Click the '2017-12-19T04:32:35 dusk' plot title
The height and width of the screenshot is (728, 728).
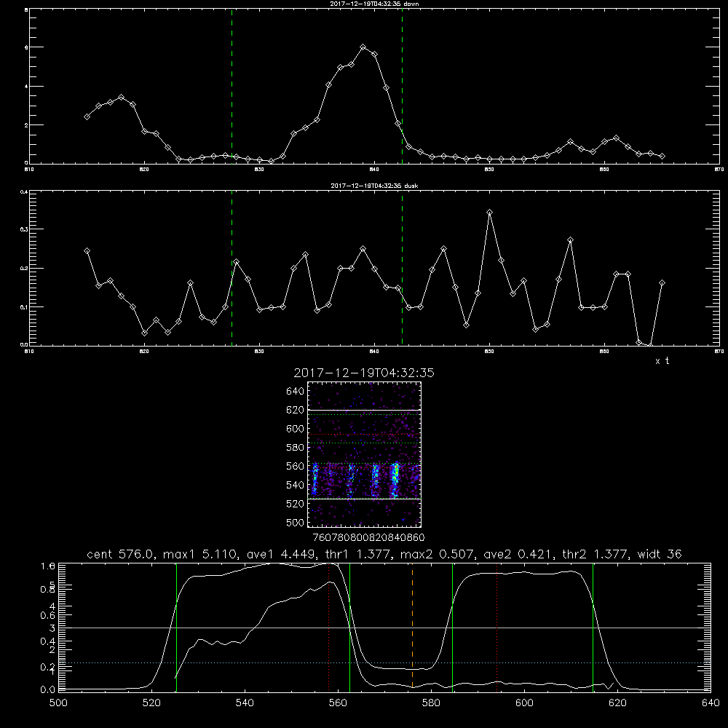[x=374, y=186]
